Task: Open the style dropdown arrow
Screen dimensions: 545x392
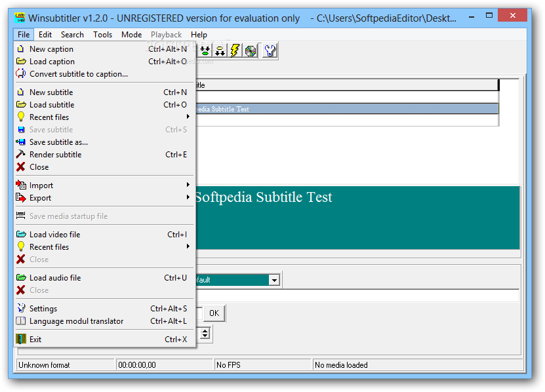Action: tap(274, 280)
